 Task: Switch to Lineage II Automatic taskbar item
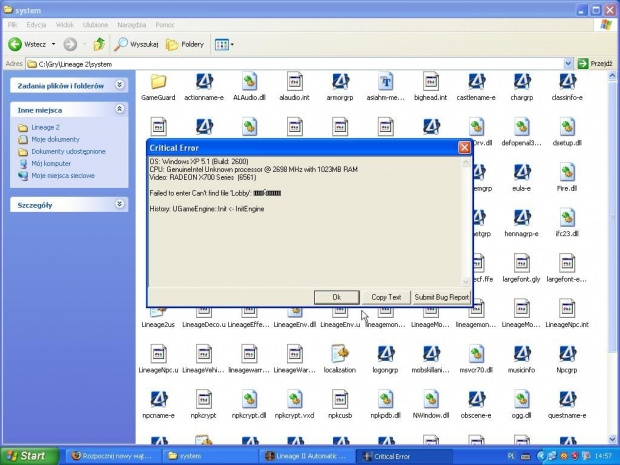(307, 456)
